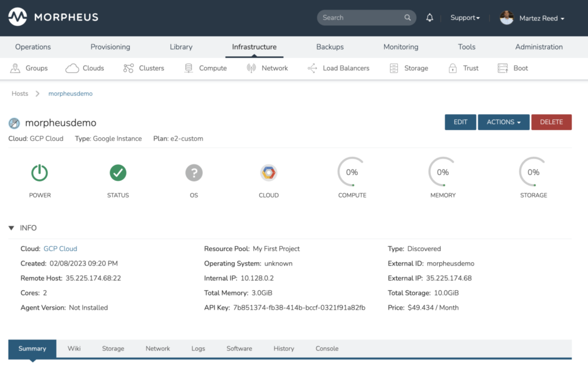Image resolution: width=588 pixels, height=373 pixels.
Task: Click the Storage 0% gauge
Action: (x=533, y=172)
